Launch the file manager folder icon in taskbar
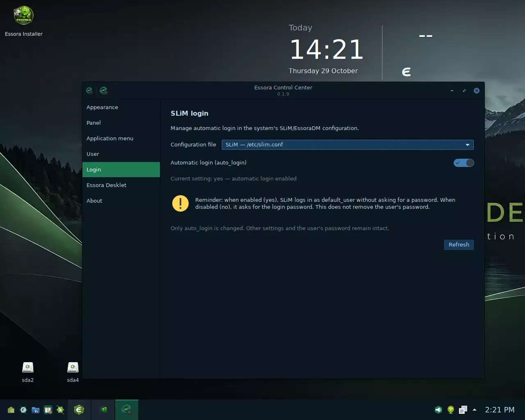This screenshot has width=525, height=420. point(36,410)
